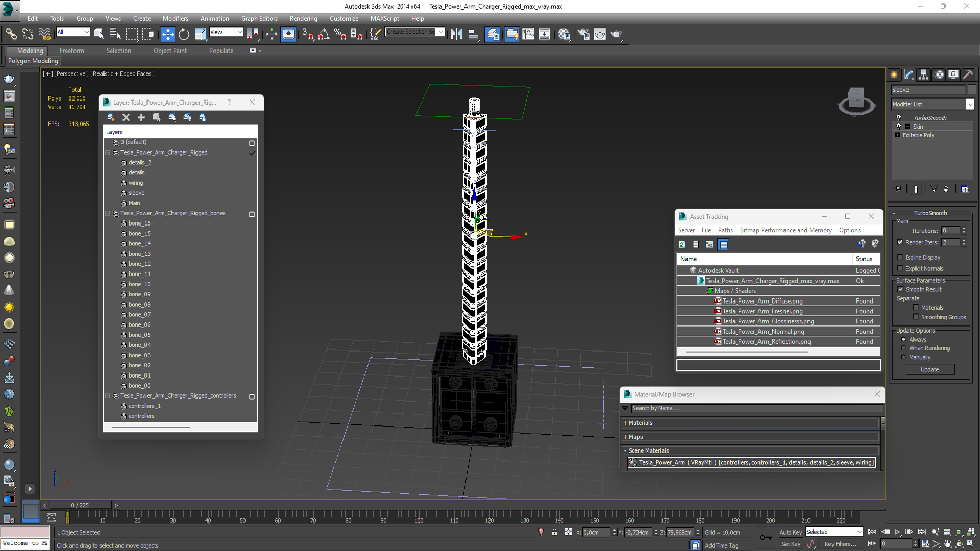980x551 pixels.
Task: Switch to the Freeform ribbon tab
Action: point(71,51)
